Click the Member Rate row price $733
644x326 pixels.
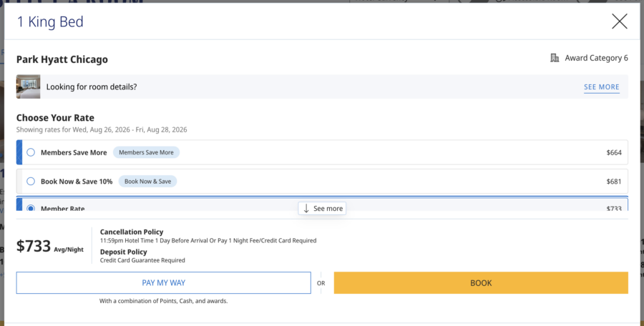[614, 208]
